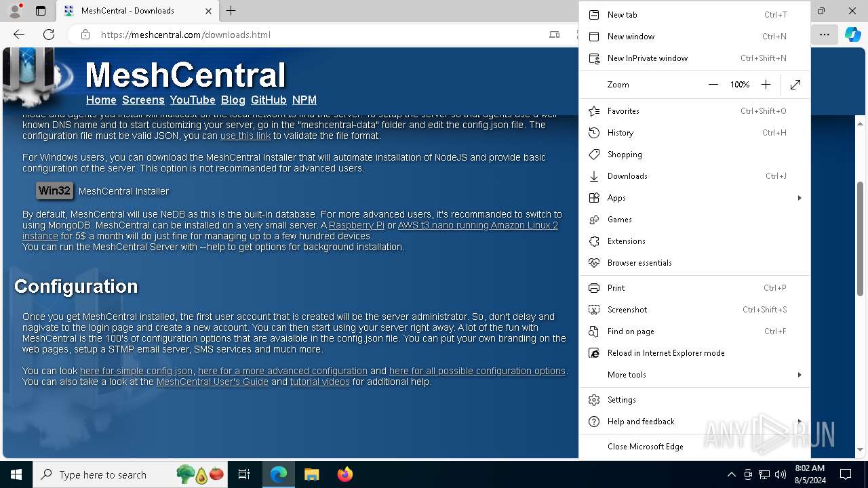Image resolution: width=868 pixels, height=488 pixels.
Task: Enter full screen via zoom row icon
Action: (x=795, y=85)
